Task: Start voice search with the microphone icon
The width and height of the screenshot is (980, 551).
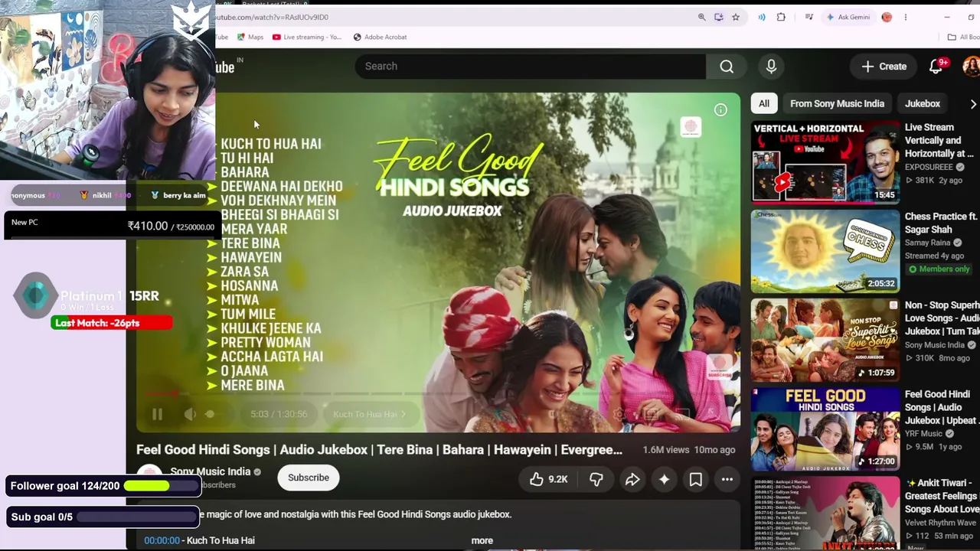Action: (x=771, y=67)
